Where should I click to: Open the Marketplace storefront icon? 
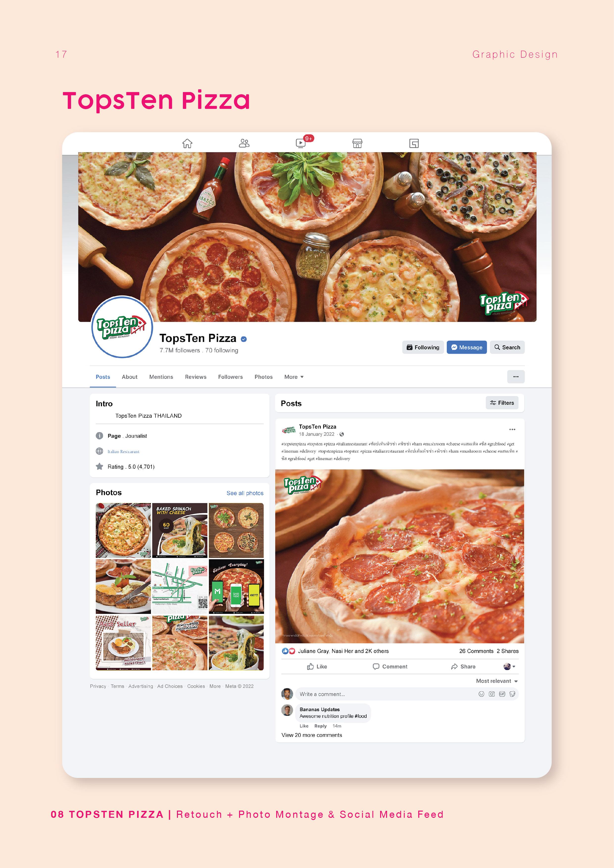(x=357, y=143)
